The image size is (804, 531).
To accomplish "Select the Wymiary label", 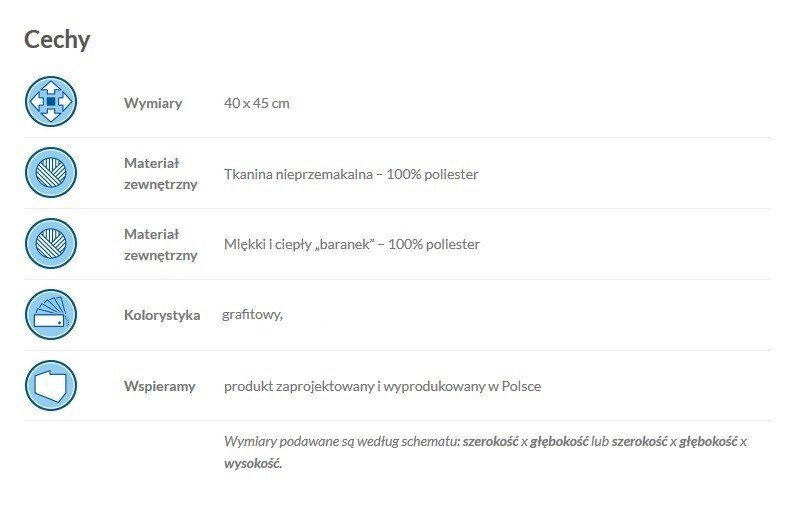I will point(153,103).
